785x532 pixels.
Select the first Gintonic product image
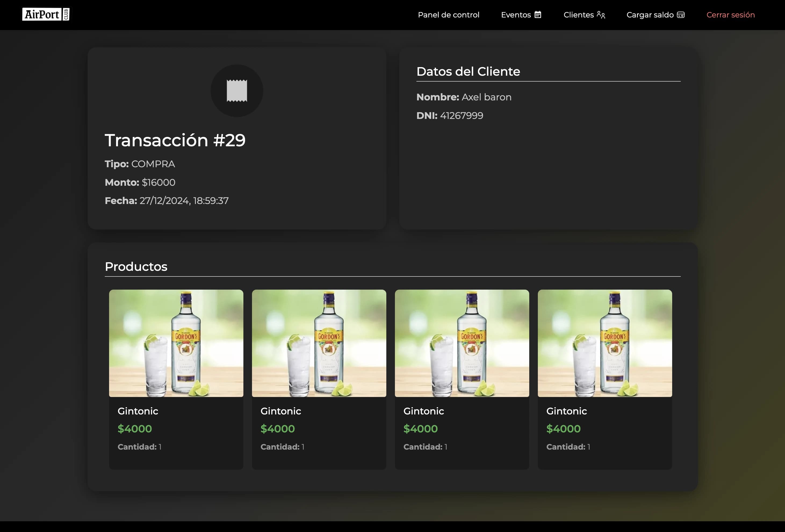tap(176, 343)
